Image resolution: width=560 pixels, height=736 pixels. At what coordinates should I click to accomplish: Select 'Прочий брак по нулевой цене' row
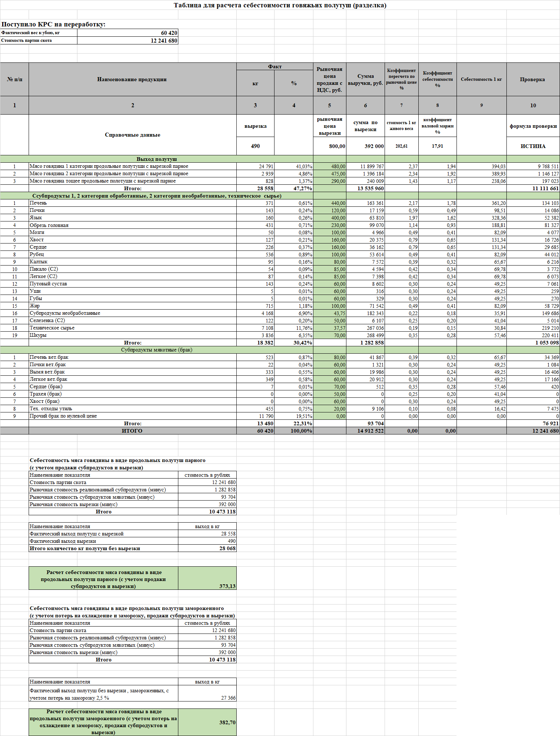pyautogui.click(x=132, y=416)
